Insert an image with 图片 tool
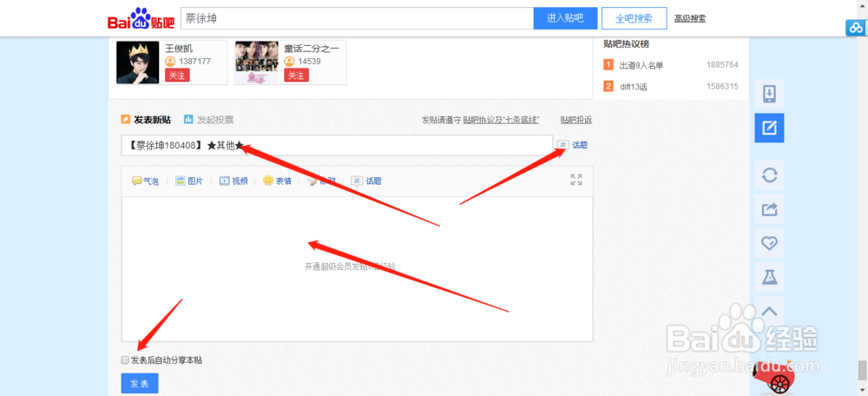 pyautogui.click(x=188, y=181)
